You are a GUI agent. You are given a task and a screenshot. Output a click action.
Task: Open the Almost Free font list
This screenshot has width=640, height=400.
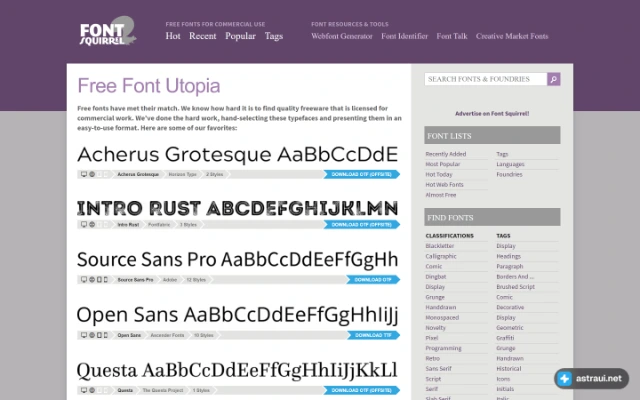click(x=441, y=195)
